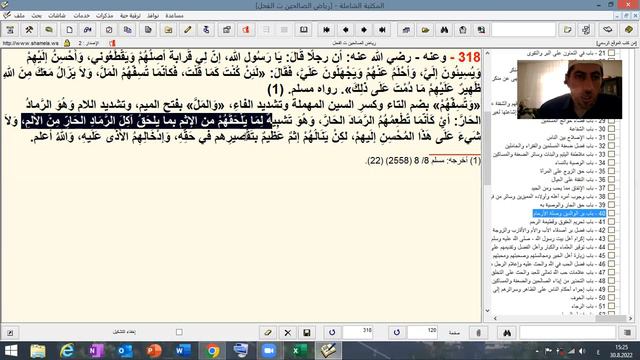Check the box for chapter 21

611,53
